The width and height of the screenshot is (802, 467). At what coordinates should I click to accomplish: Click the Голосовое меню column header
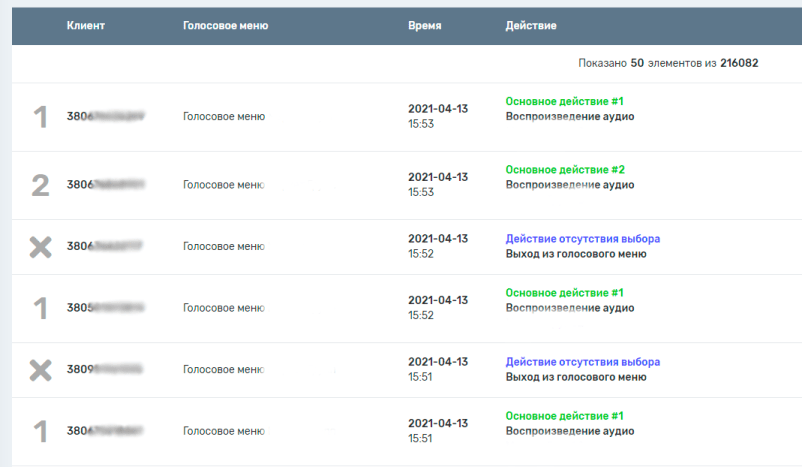point(225,25)
